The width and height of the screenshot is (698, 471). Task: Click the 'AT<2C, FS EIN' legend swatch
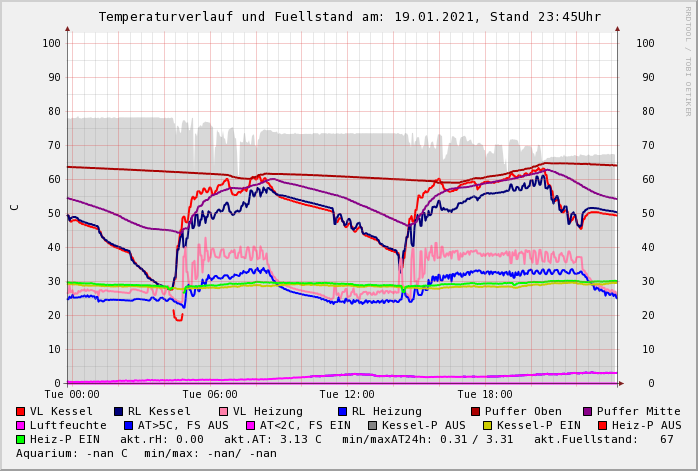click(251, 425)
